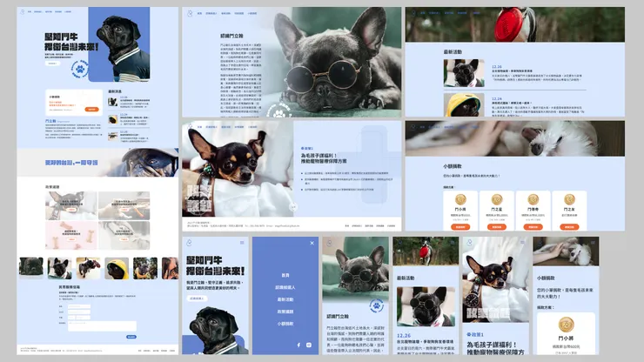Click white pill button under desktop hero headline
This screenshot has height=362, width=644.
[52, 64]
